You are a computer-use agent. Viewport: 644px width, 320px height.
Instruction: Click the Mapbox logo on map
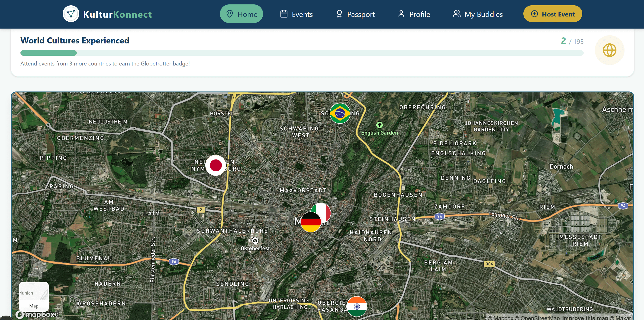[38, 314]
